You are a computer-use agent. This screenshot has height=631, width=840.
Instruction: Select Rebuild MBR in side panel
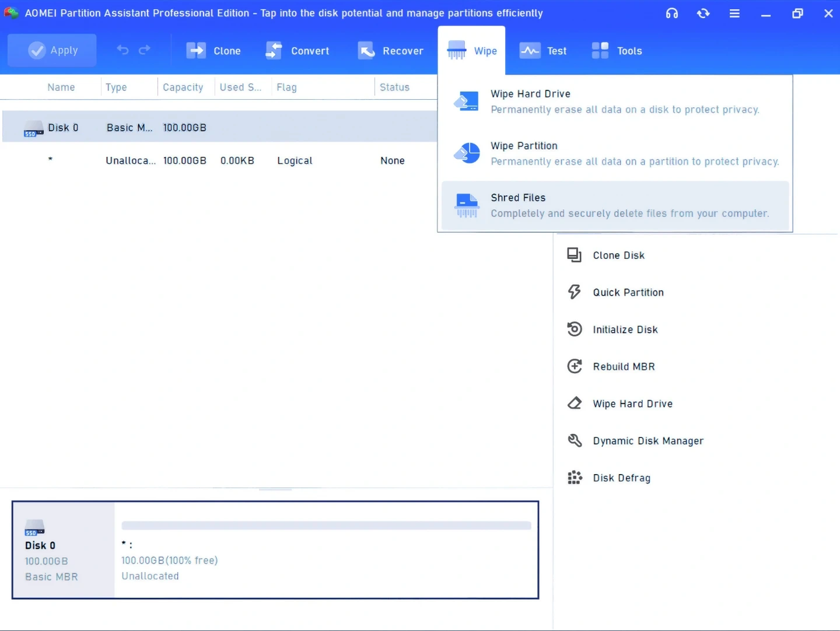(623, 367)
